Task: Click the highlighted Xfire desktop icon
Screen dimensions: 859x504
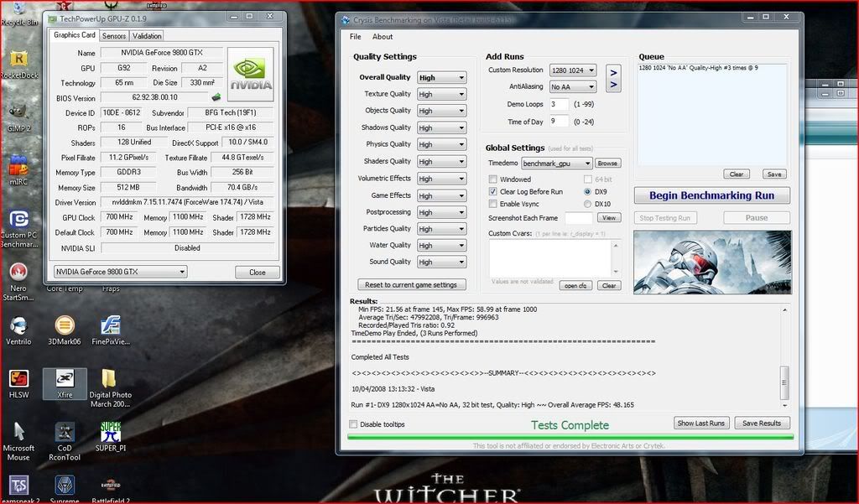Action: click(x=65, y=383)
